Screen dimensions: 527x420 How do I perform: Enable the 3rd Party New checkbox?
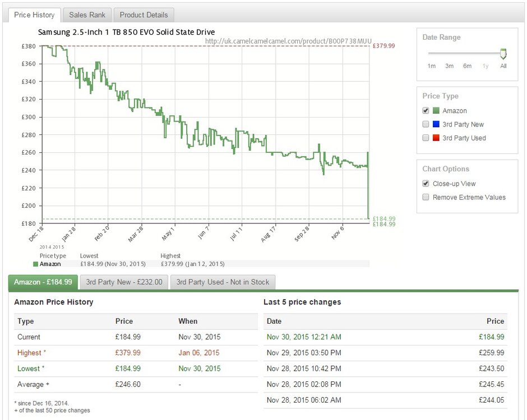pyautogui.click(x=426, y=124)
